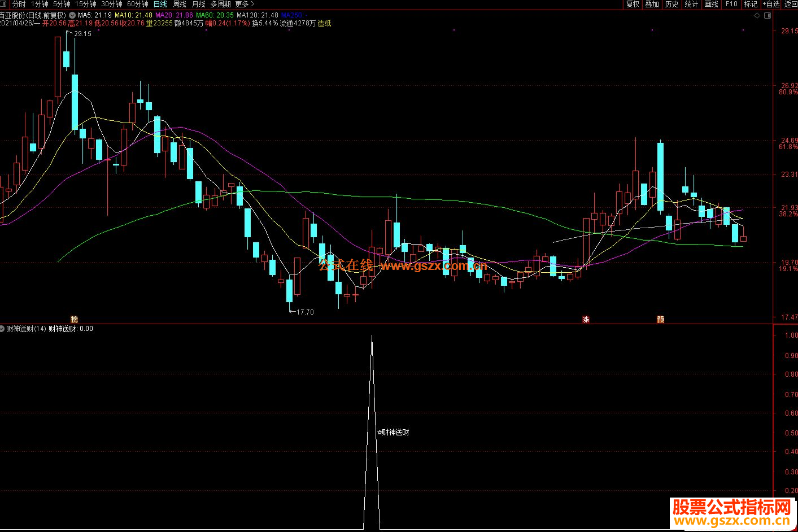Click the 流通4278万 float shares value
The width and height of the screenshot is (798, 532).
(298, 23)
